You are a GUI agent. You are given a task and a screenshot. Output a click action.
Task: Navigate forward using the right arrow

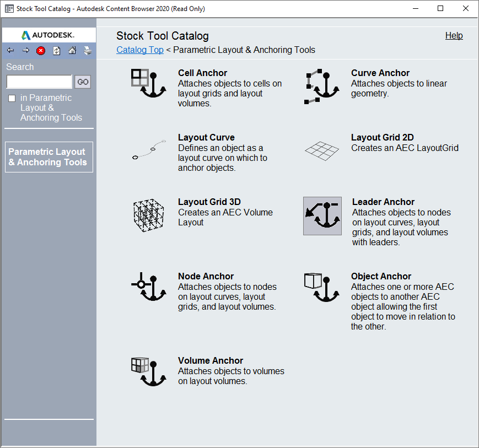point(25,50)
